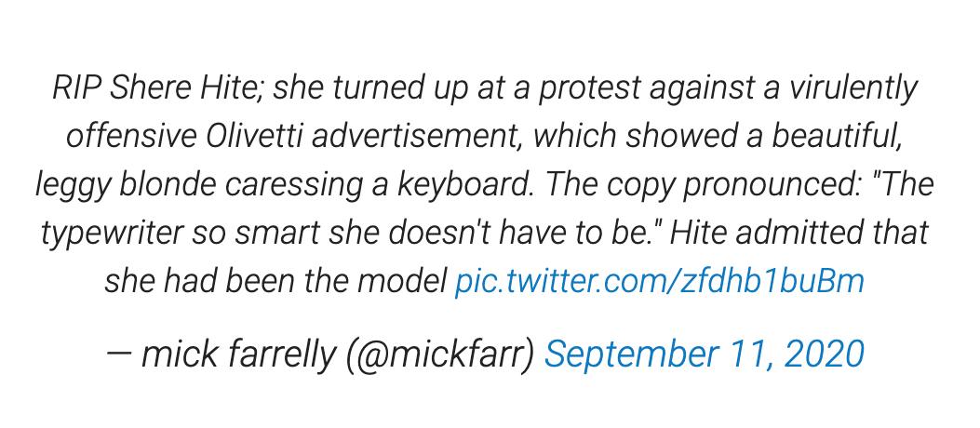Open the pic.twitter.com/zfdhb1buBm link
Viewport: 980px width, 428px height.
click(x=659, y=280)
